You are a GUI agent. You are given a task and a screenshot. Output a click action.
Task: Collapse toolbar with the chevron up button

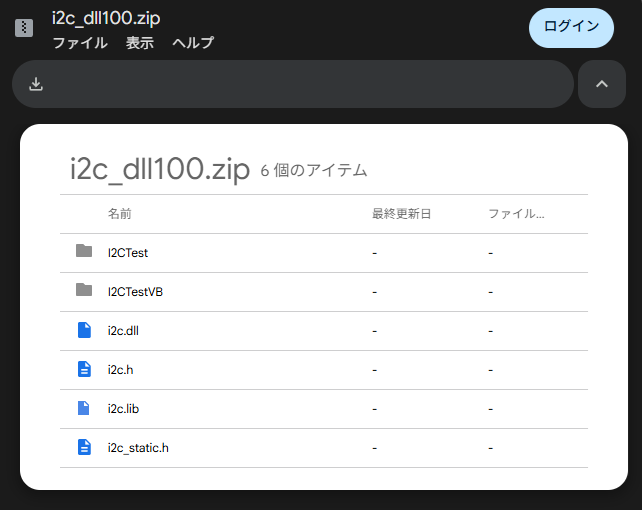(602, 84)
